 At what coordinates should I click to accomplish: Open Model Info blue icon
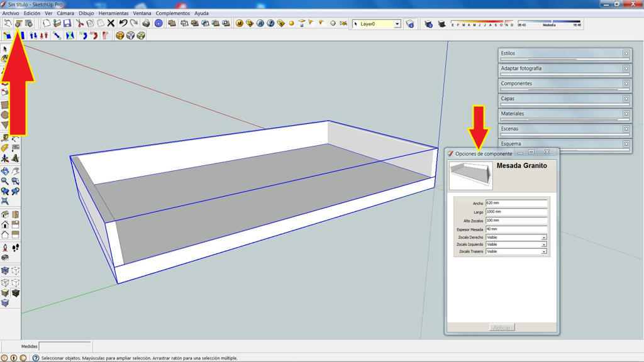coord(158,23)
